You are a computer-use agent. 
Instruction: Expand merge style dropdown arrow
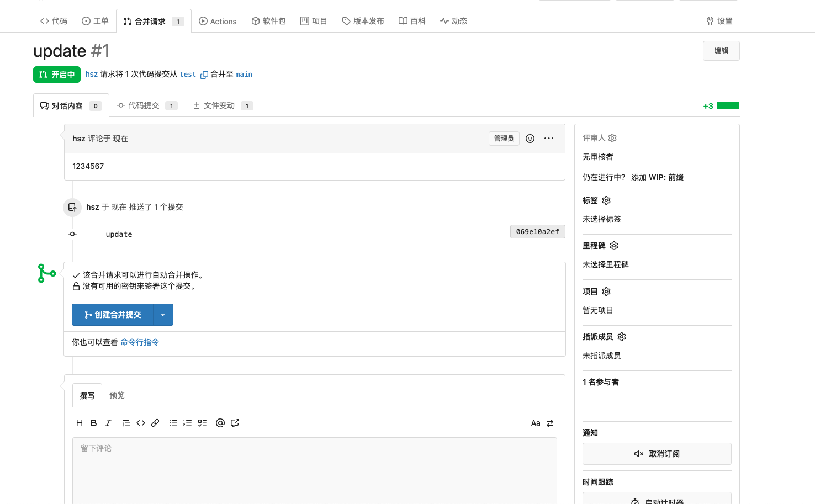pyautogui.click(x=163, y=315)
